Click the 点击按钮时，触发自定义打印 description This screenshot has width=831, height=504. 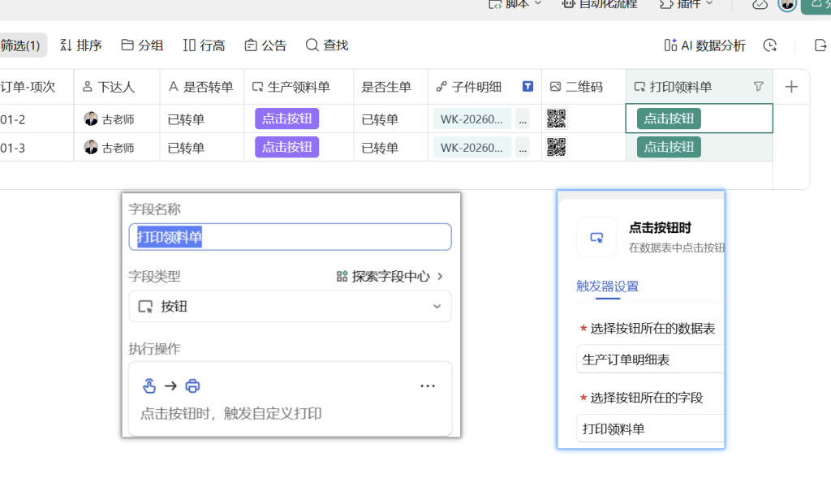coord(230,413)
